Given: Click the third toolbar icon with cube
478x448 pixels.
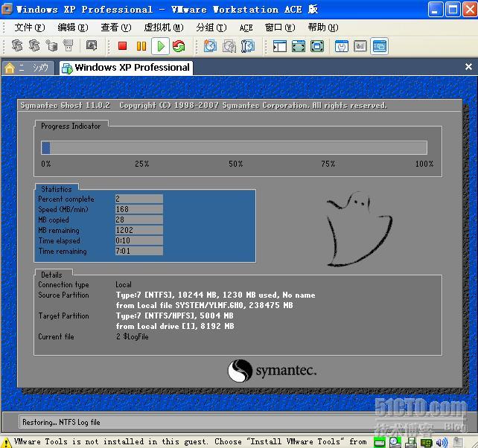Looking at the screenshot, I should coord(51,45).
